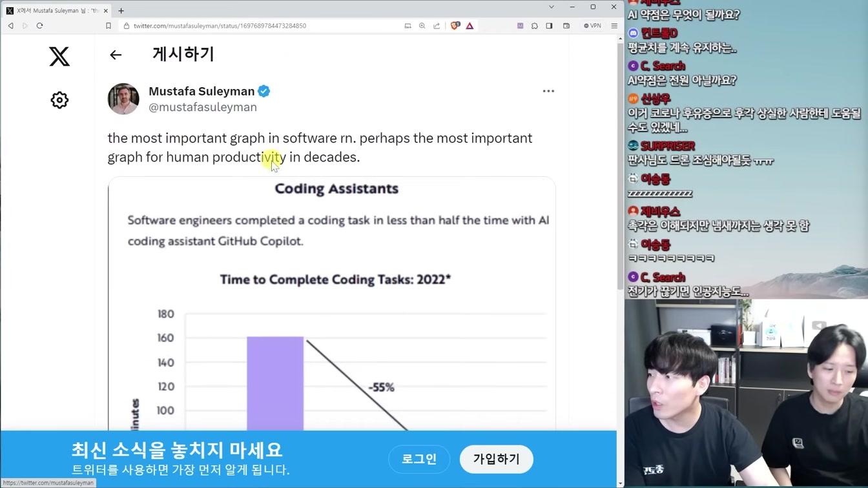Click the 최신 소식을 놓치지 마세요 banner text
The height and width of the screenshot is (488, 868).
[x=177, y=450]
